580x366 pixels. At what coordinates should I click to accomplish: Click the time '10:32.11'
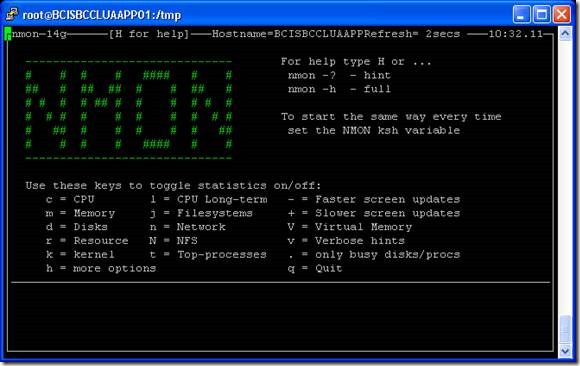coord(516,34)
